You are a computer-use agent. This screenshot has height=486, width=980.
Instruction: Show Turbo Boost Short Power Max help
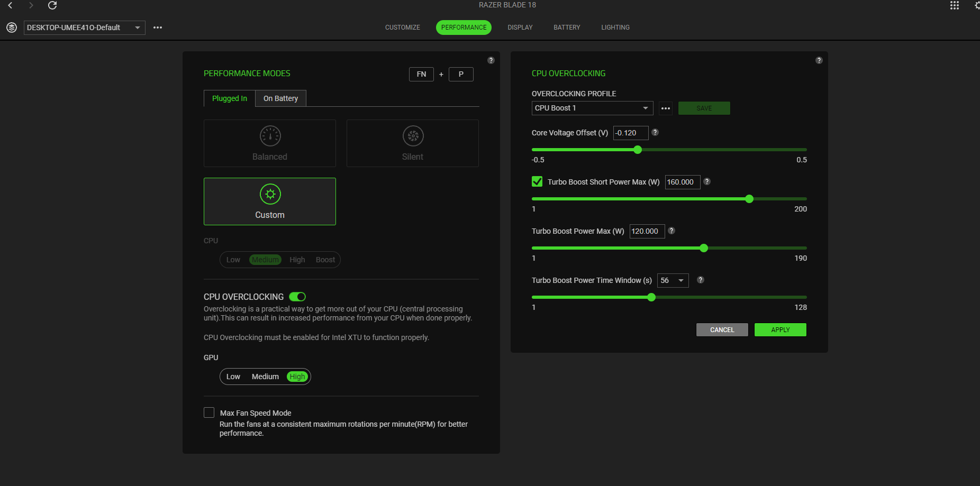click(707, 181)
